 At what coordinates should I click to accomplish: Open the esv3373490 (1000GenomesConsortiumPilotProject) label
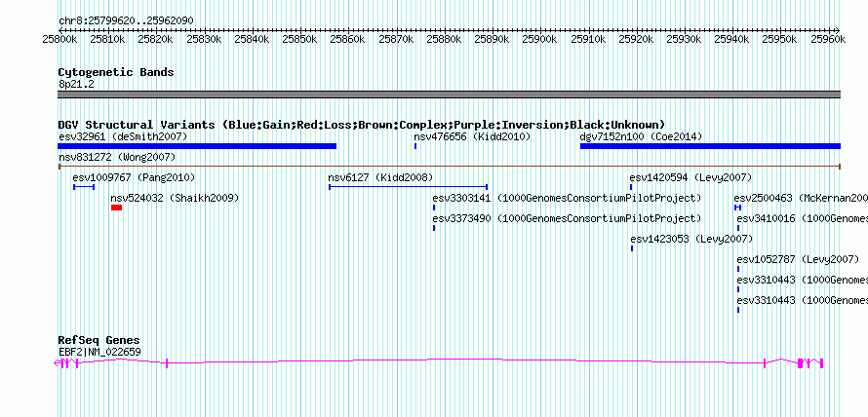tap(567, 219)
